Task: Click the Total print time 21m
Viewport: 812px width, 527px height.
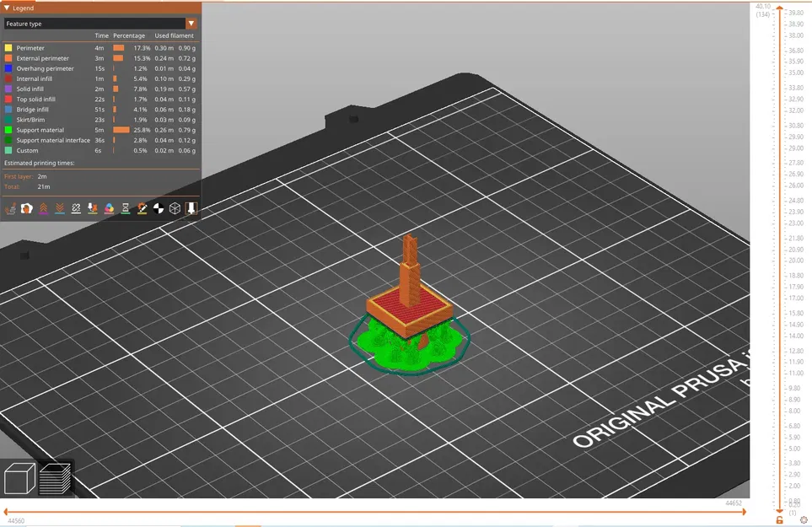Action: [x=44, y=187]
